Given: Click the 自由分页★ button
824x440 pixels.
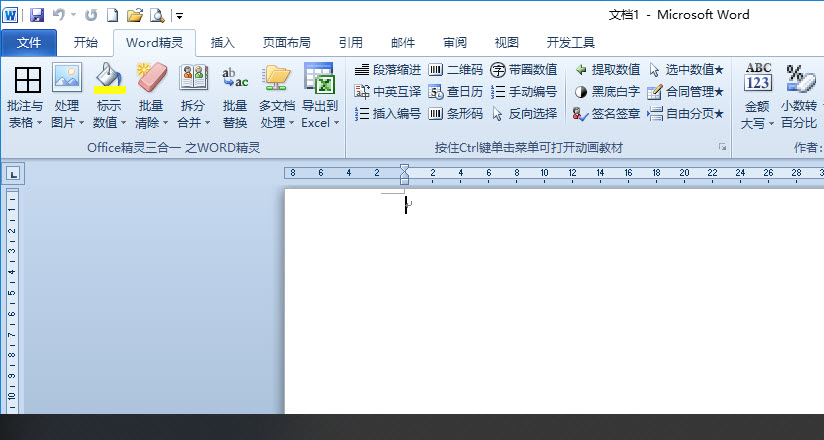Looking at the screenshot, I should click(686, 114).
